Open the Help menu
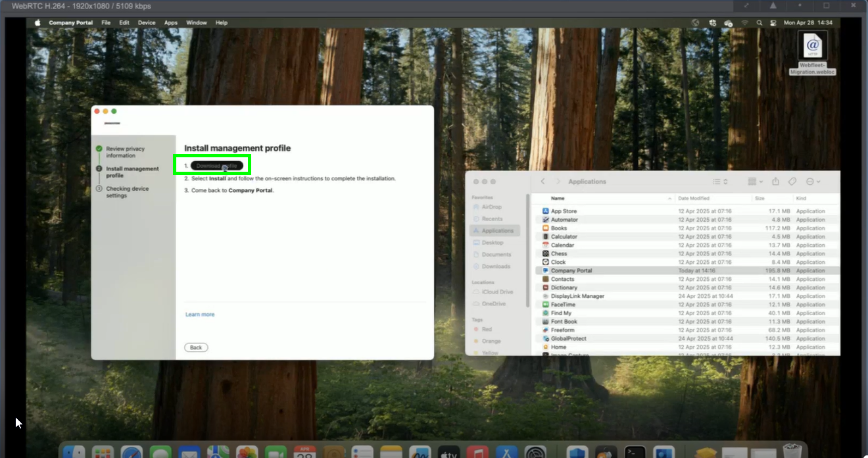This screenshot has height=458, width=868. (x=222, y=22)
